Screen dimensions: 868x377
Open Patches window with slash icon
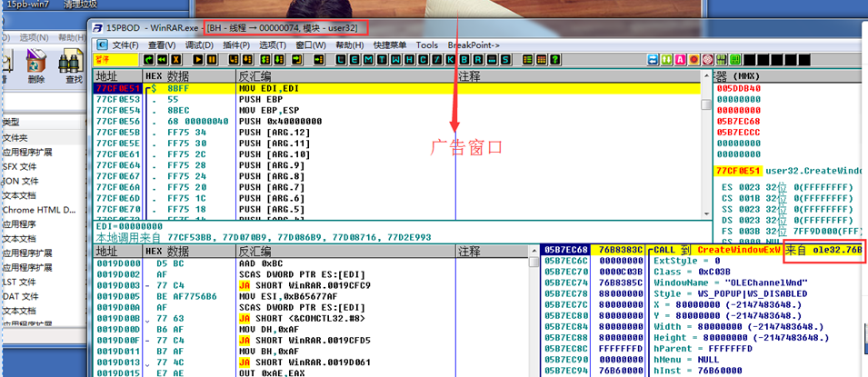(x=437, y=59)
